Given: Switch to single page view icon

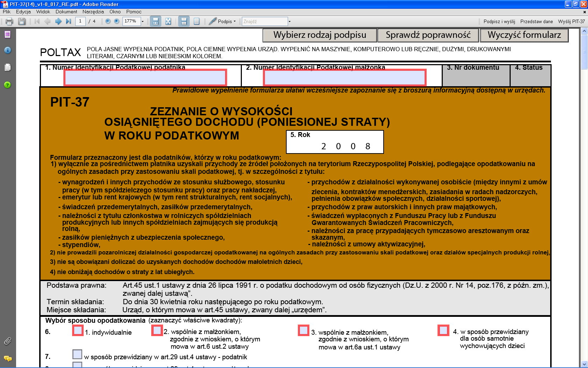Looking at the screenshot, I should pos(196,21).
